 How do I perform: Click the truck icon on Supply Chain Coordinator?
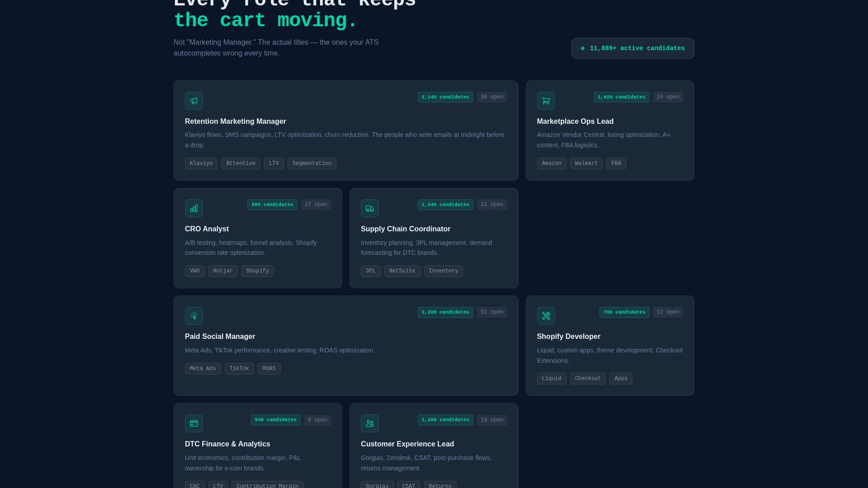click(369, 208)
